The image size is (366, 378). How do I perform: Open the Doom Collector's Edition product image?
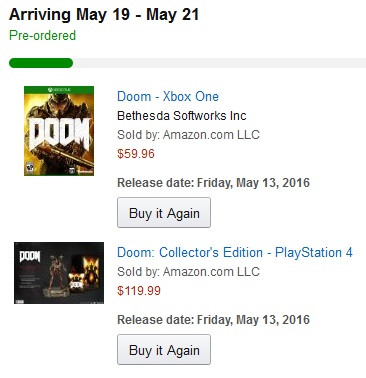59,273
